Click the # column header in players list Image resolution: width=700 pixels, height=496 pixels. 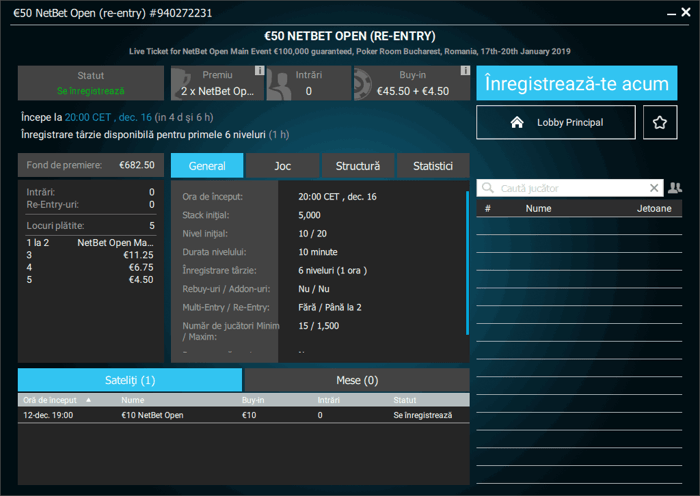[488, 208]
